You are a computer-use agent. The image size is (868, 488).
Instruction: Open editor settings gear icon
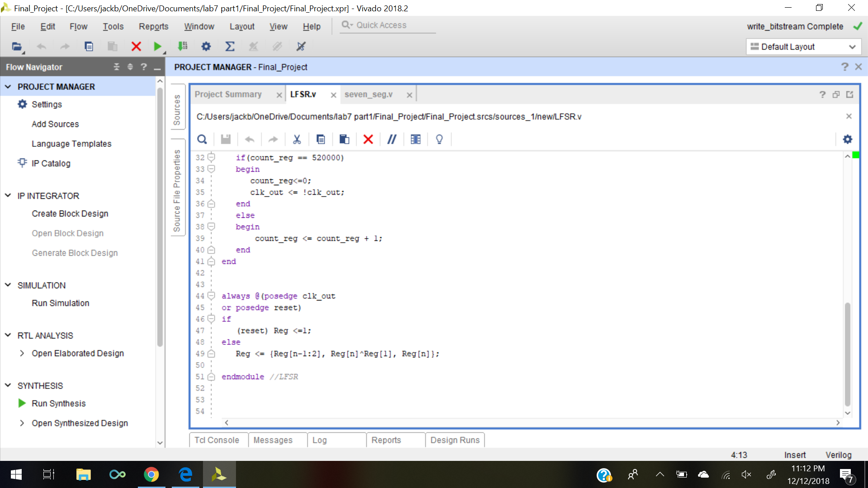[x=848, y=139]
